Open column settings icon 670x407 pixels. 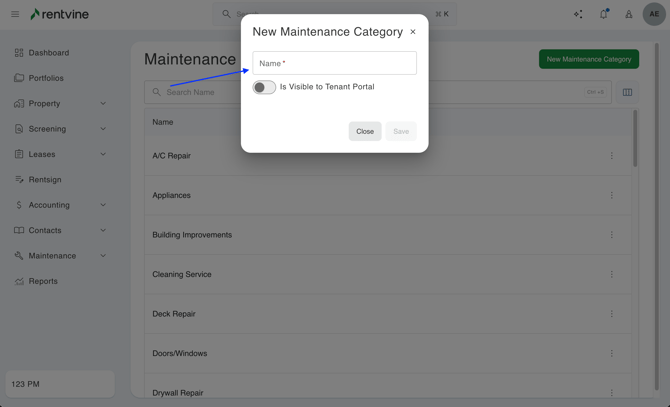[x=627, y=92]
